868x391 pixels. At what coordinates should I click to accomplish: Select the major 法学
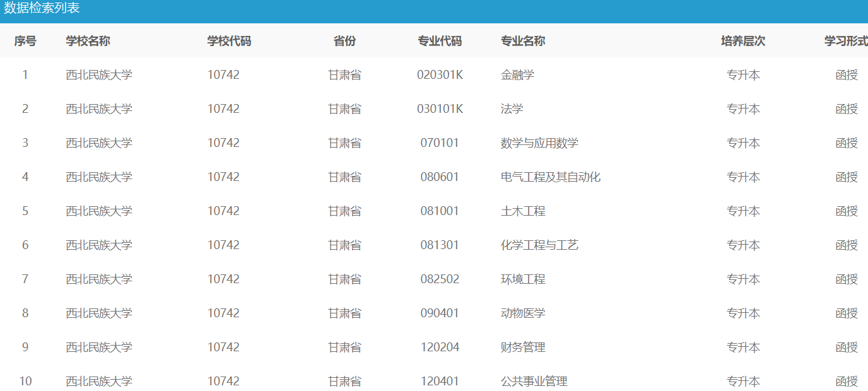click(x=512, y=109)
